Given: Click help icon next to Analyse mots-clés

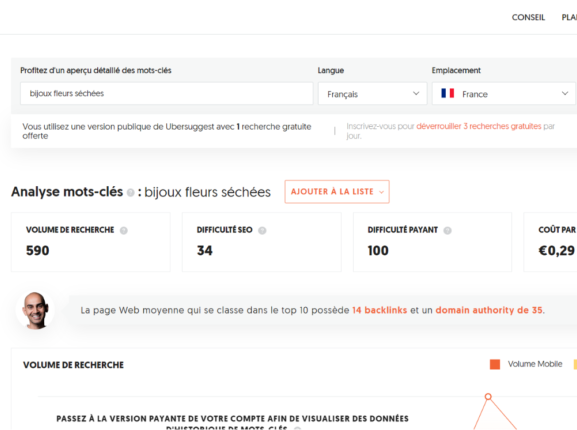Looking at the screenshot, I should pos(130,192).
